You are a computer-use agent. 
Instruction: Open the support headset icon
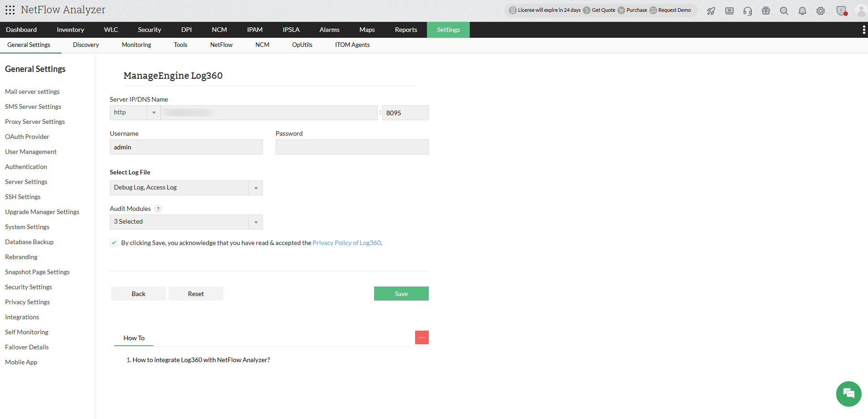pos(748,11)
